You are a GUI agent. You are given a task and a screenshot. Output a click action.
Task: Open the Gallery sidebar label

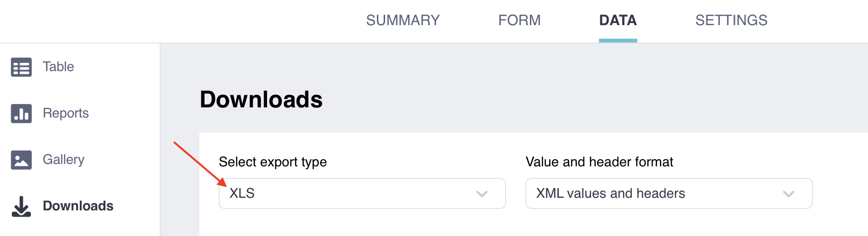tap(63, 160)
